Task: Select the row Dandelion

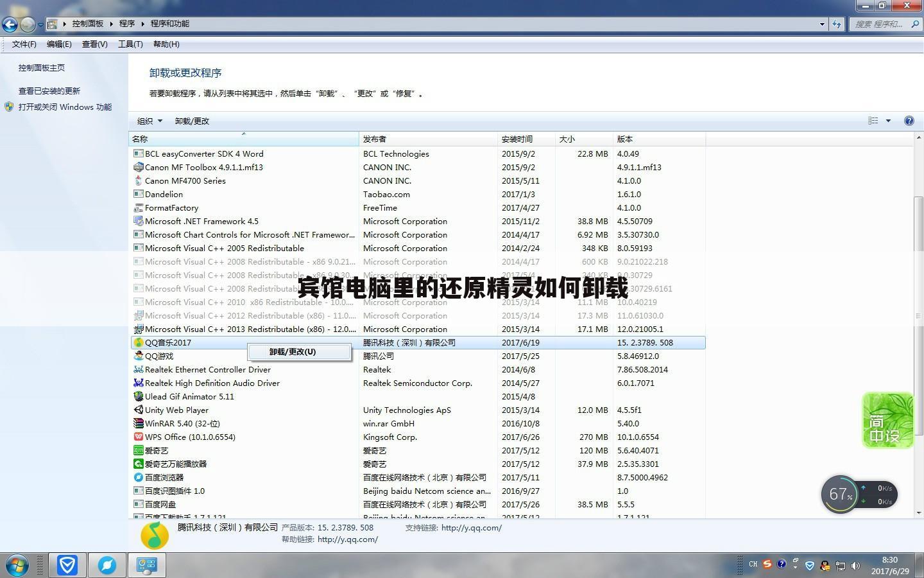Action: (418, 195)
